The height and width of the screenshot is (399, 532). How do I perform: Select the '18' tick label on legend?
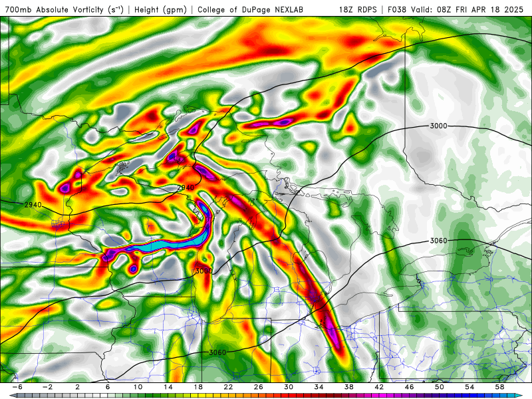click(x=198, y=387)
